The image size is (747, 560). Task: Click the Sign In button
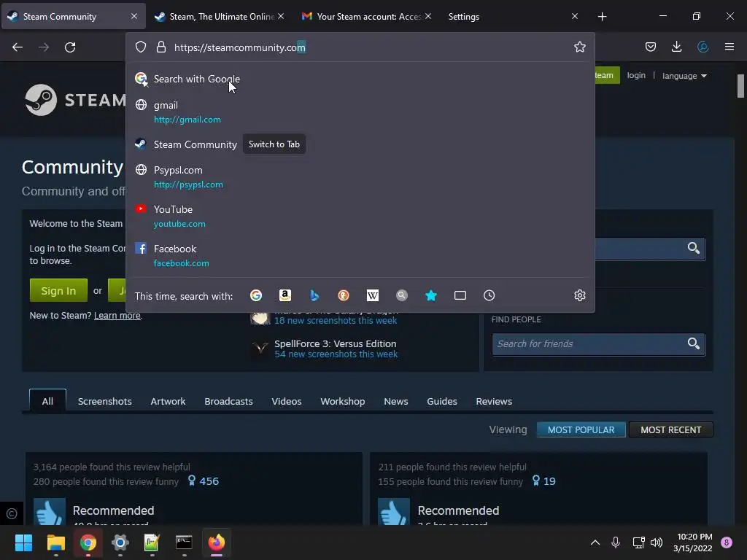pos(58,290)
